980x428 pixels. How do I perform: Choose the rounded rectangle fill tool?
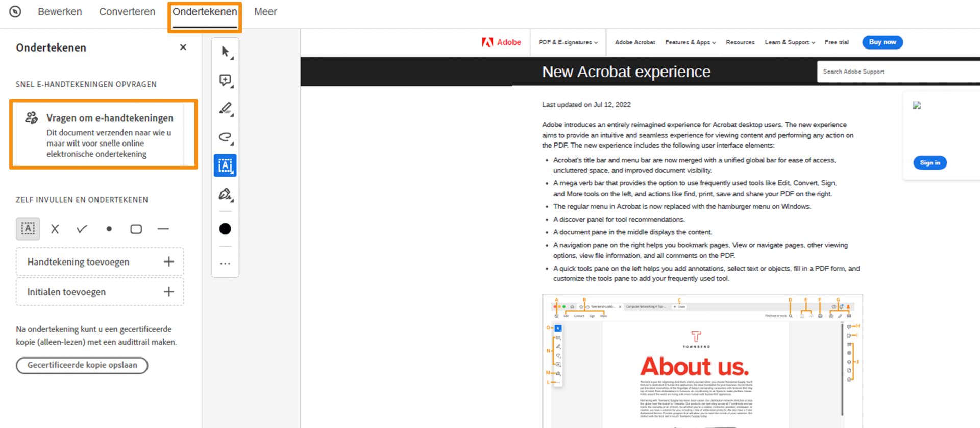pos(136,229)
